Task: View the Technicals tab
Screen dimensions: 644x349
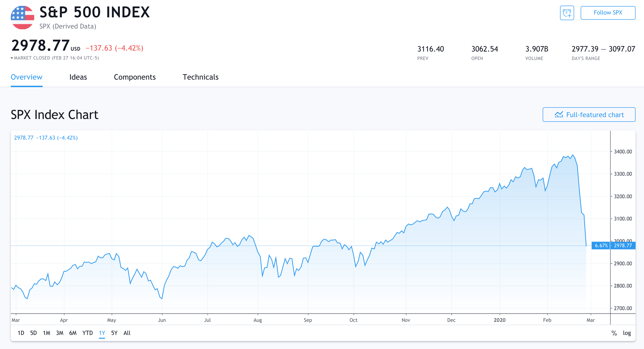Action: (x=201, y=77)
